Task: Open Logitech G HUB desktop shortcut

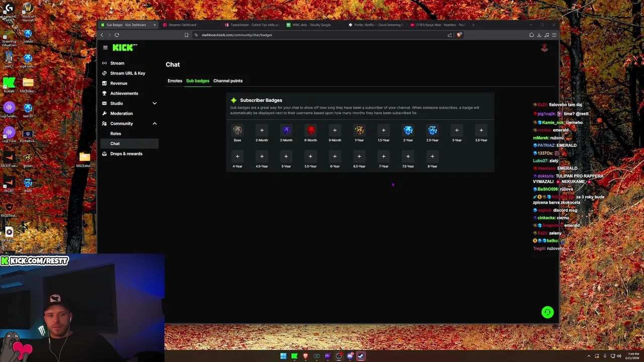Action: tap(9, 13)
